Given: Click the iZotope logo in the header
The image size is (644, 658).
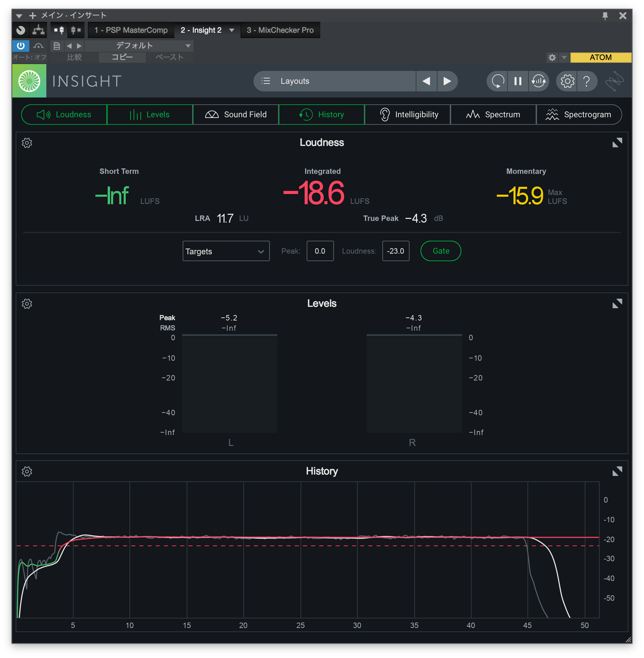Looking at the screenshot, I should click(614, 81).
